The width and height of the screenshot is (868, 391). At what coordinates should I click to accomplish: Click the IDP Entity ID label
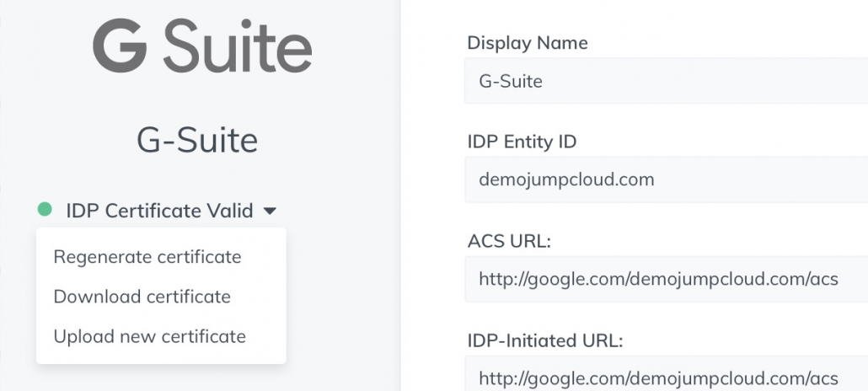click(x=522, y=142)
